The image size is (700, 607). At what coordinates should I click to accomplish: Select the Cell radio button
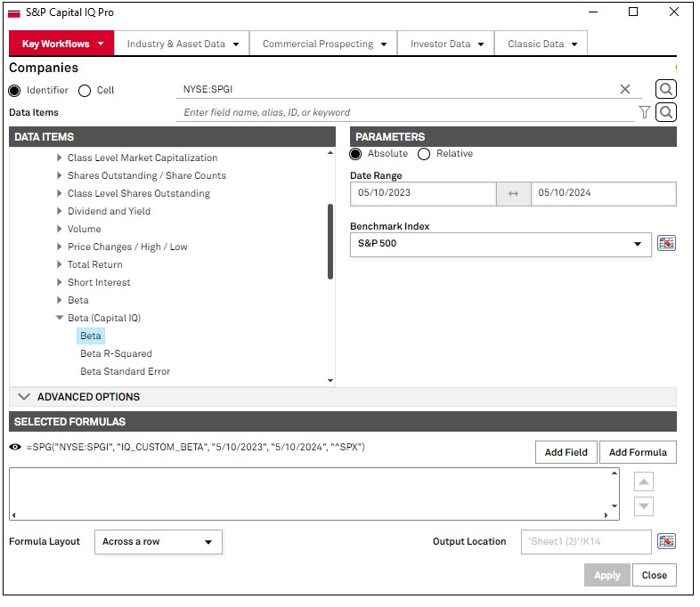tap(85, 90)
